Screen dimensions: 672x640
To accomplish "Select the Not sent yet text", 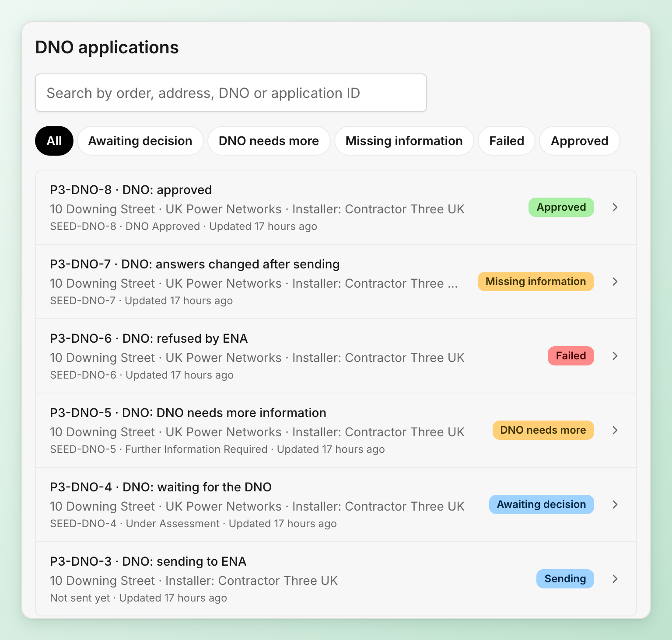I will click(80, 598).
